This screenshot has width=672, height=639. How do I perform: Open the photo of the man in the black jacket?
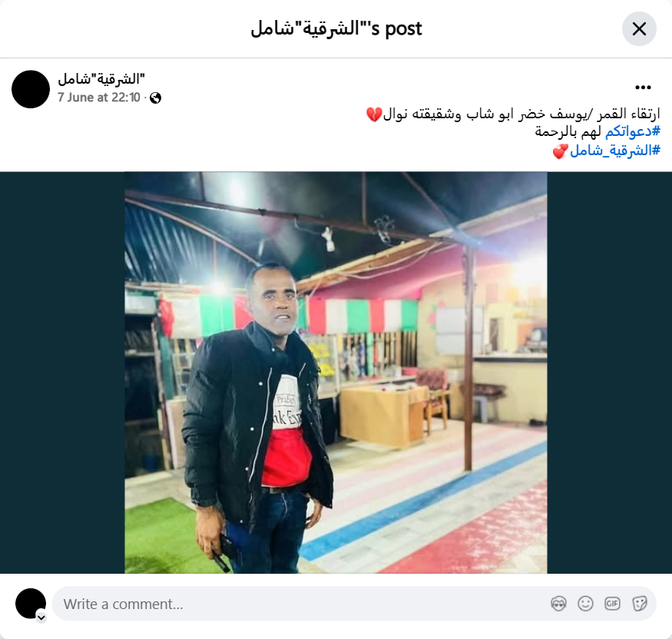336,372
